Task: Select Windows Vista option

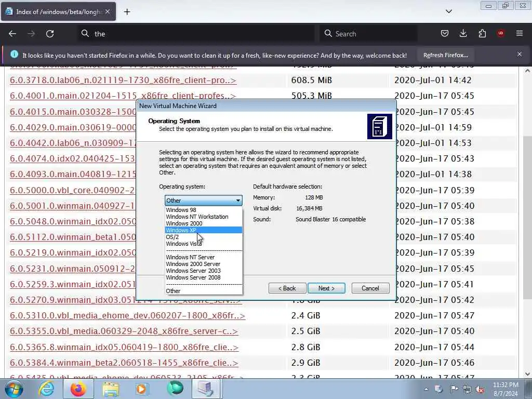Action: [204, 244]
